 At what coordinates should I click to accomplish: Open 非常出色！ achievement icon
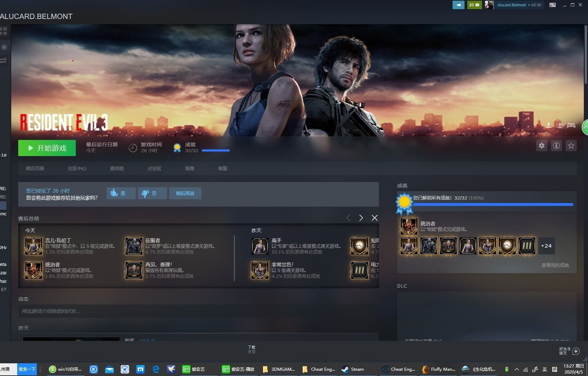pos(260,271)
